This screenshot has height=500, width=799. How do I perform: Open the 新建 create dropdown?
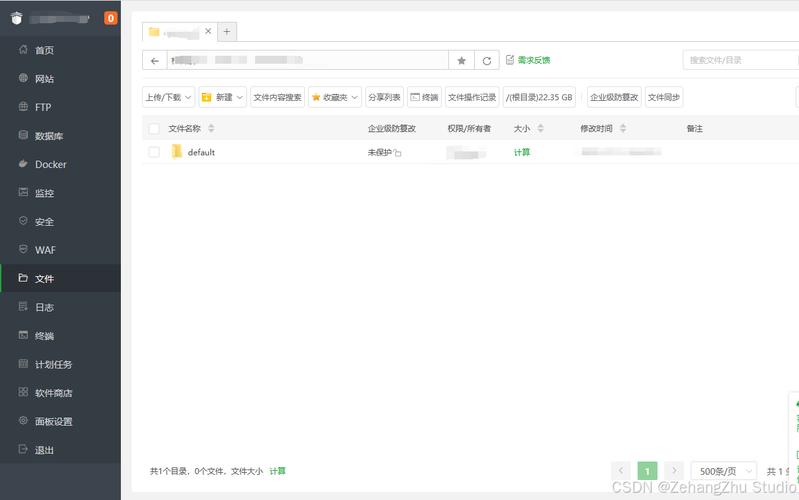[222, 97]
